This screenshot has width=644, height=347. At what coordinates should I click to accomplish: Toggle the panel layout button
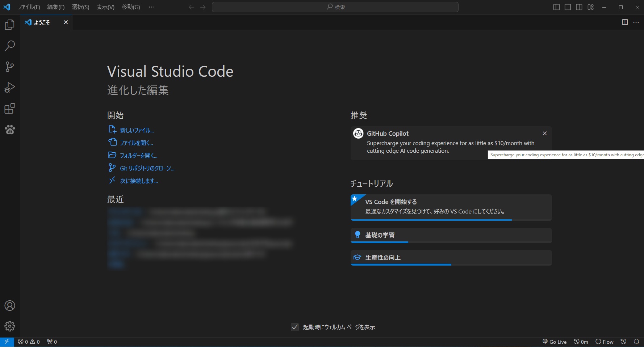pyautogui.click(x=568, y=7)
